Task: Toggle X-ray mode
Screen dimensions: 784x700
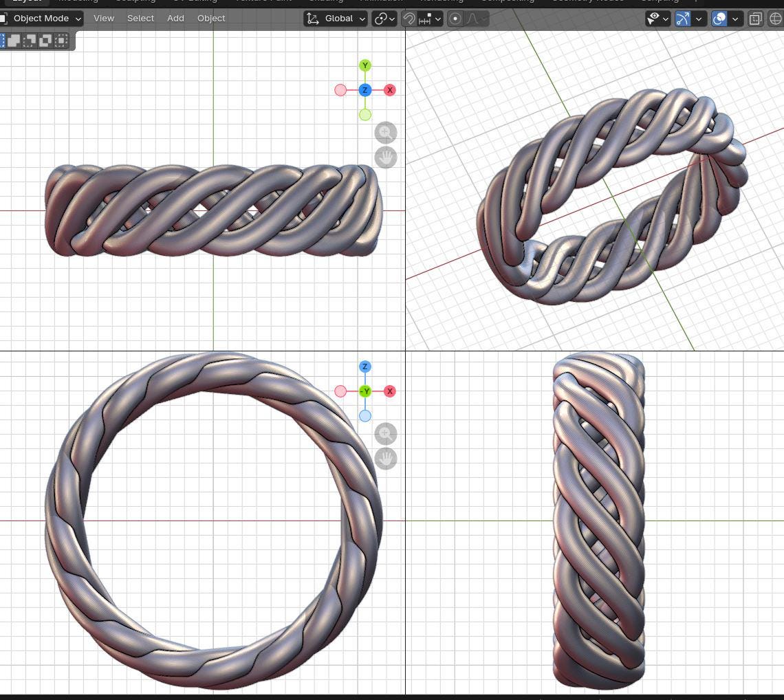Action: [x=756, y=19]
